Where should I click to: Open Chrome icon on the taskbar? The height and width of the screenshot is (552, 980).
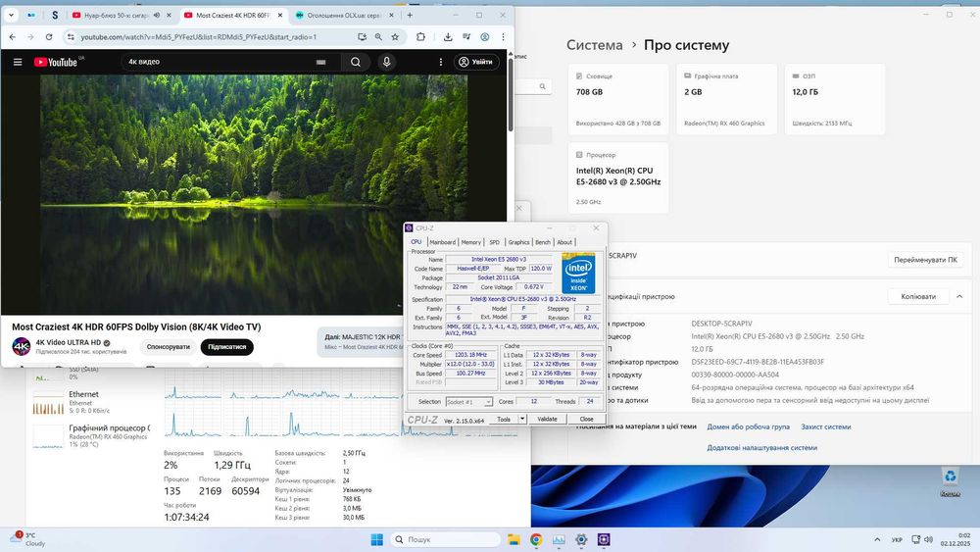point(536,539)
